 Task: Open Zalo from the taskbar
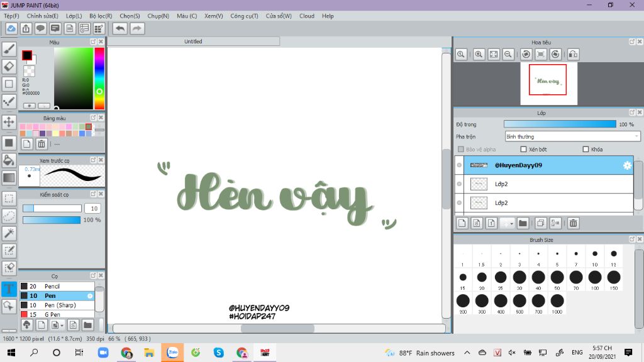pyautogui.click(x=172, y=353)
